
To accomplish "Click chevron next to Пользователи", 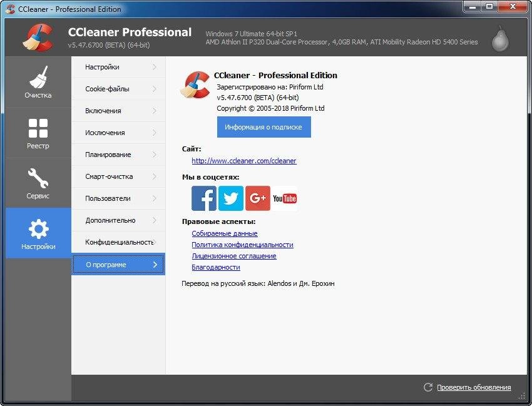I will coord(155,198).
